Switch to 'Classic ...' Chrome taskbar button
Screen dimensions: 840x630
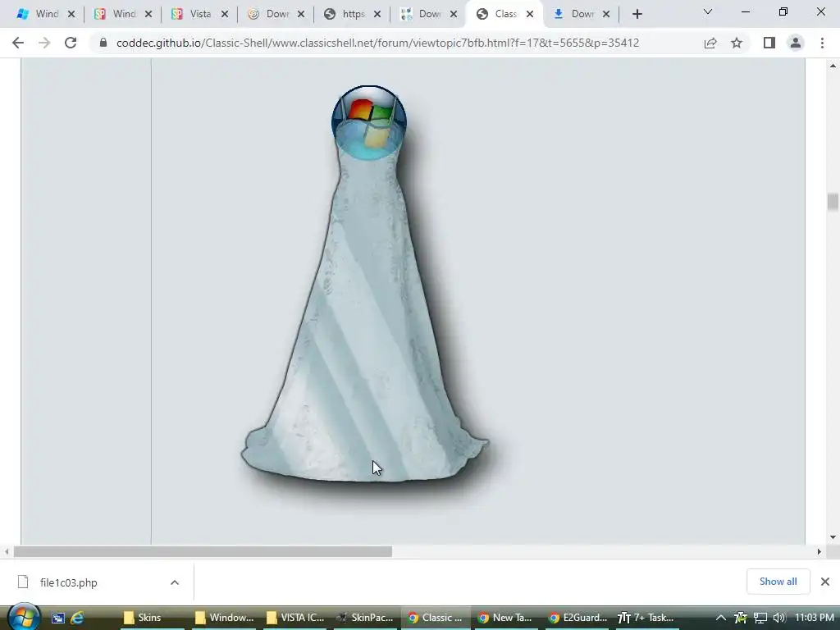click(x=436, y=618)
